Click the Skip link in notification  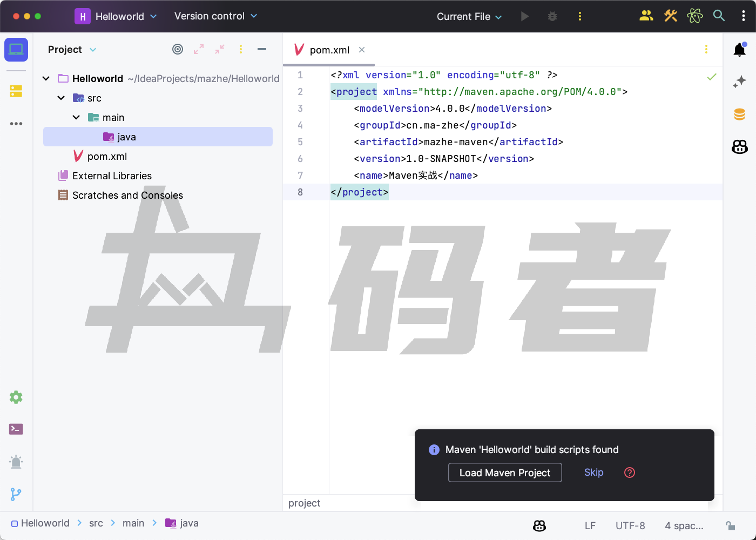pyautogui.click(x=593, y=473)
